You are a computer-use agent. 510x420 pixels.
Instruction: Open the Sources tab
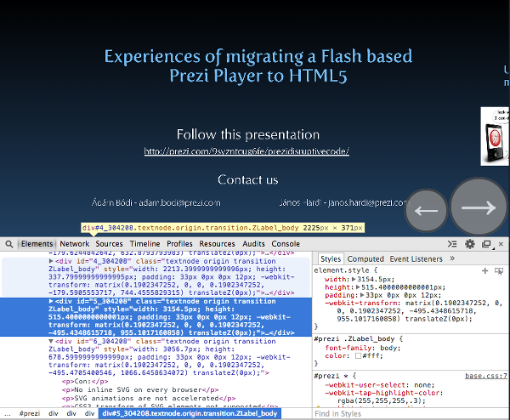[x=109, y=244]
